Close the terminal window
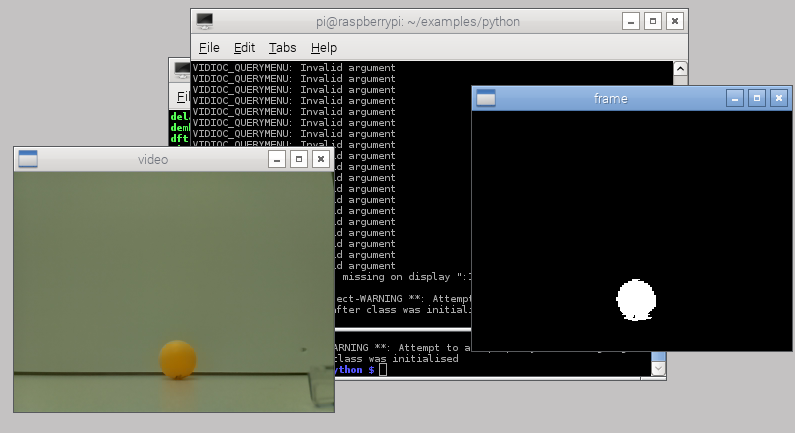Screen dimensions: 795x433 675,21
